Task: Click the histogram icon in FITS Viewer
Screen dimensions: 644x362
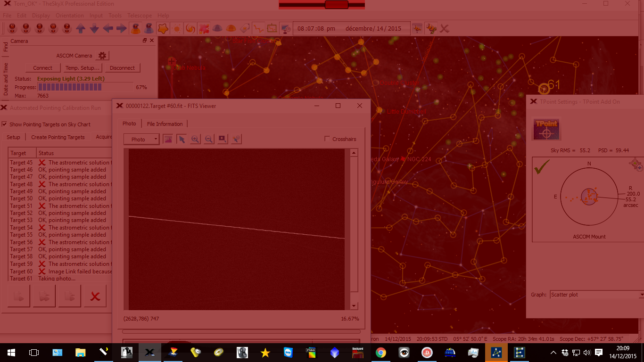Action: coord(167,139)
